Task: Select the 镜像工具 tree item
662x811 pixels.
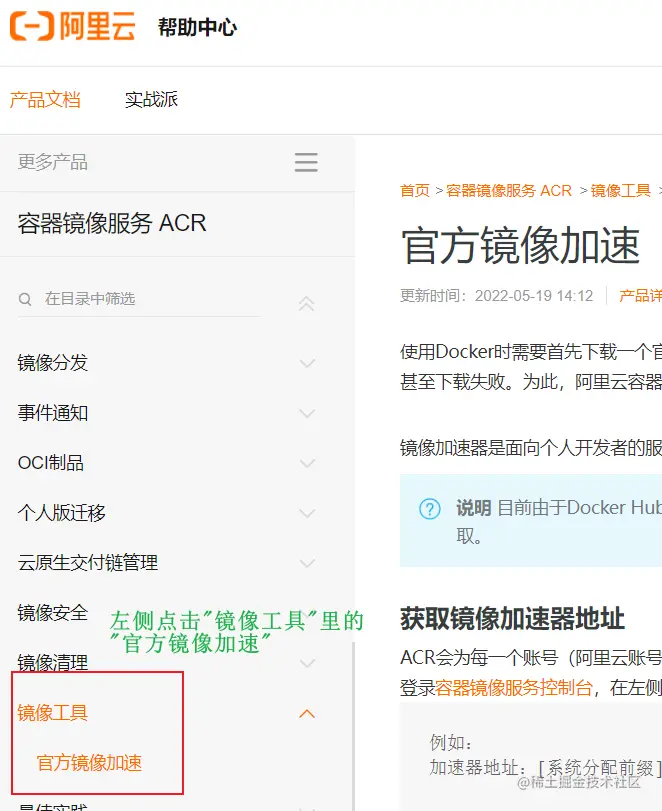Action: [x=53, y=713]
